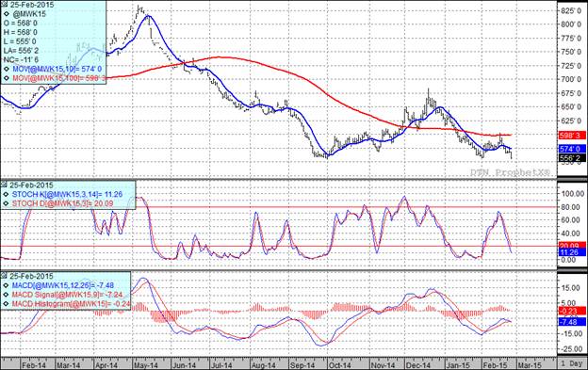Select the MACD Histogram[@MWK15] legend entry
Viewport: 588px width, 370px height.
click(72, 304)
